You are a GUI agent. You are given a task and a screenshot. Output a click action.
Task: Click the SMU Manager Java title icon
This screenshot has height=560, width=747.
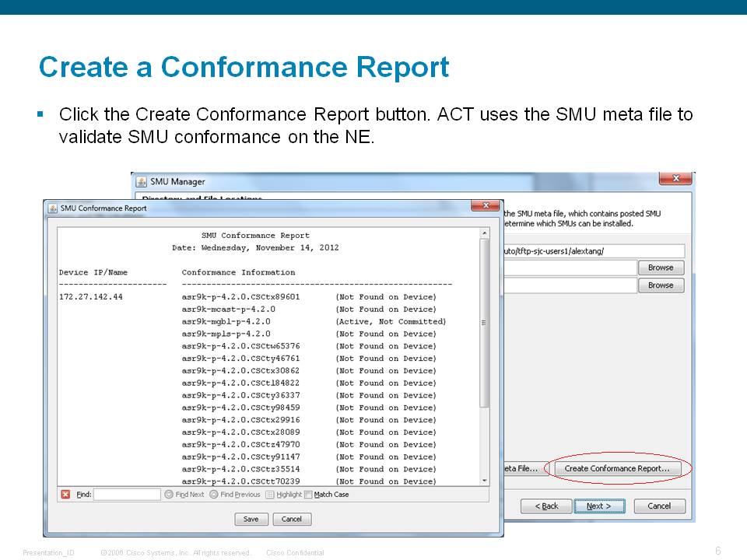141,181
